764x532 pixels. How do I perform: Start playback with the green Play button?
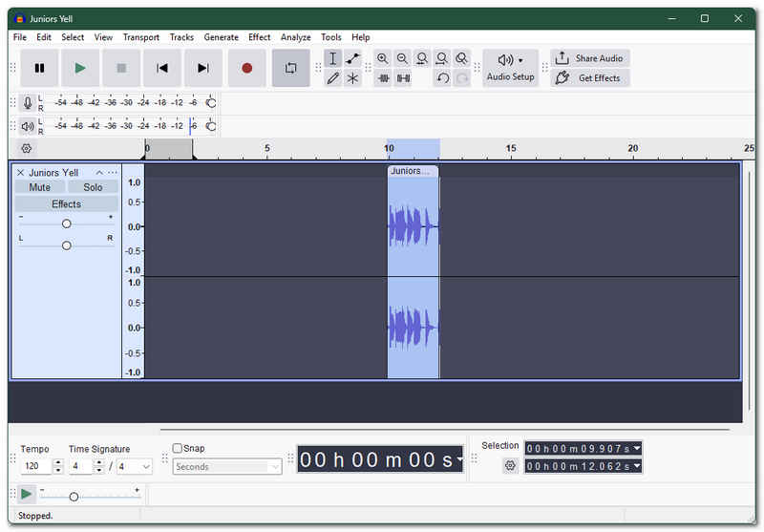[x=80, y=68]
